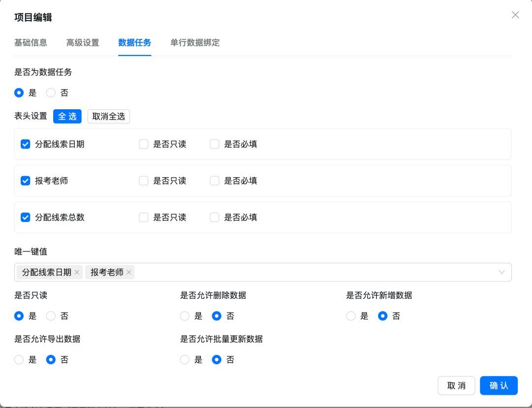Click the 取消 button

[x=456, y=386]
